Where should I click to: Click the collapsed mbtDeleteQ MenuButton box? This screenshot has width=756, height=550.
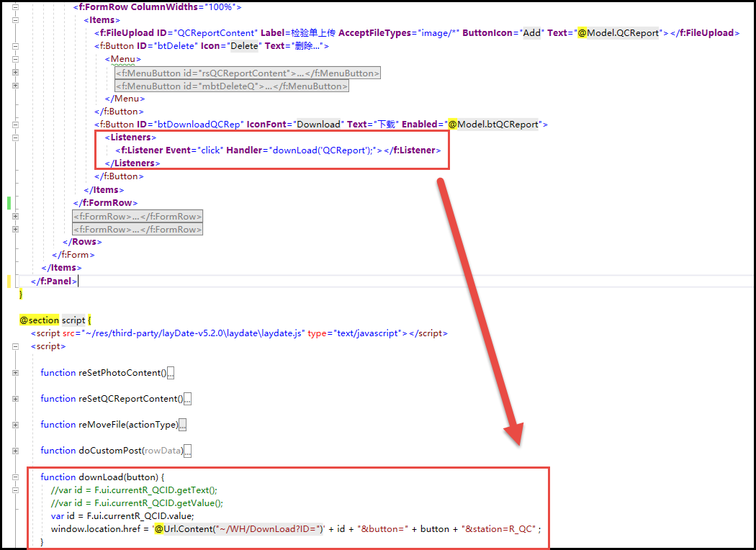[232, 86]
